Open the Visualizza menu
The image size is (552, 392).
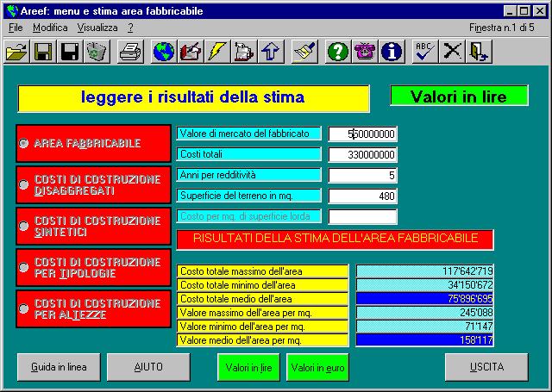(96, 28)
